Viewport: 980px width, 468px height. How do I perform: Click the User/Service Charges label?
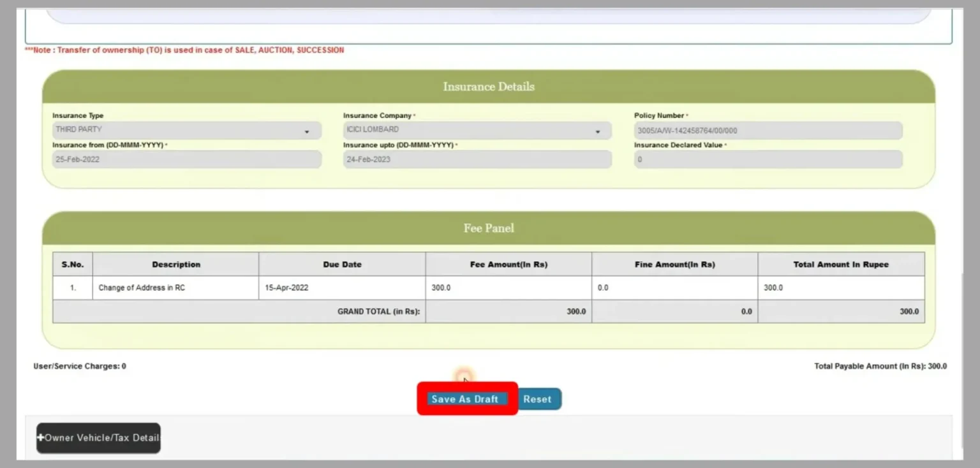point(79,366)
